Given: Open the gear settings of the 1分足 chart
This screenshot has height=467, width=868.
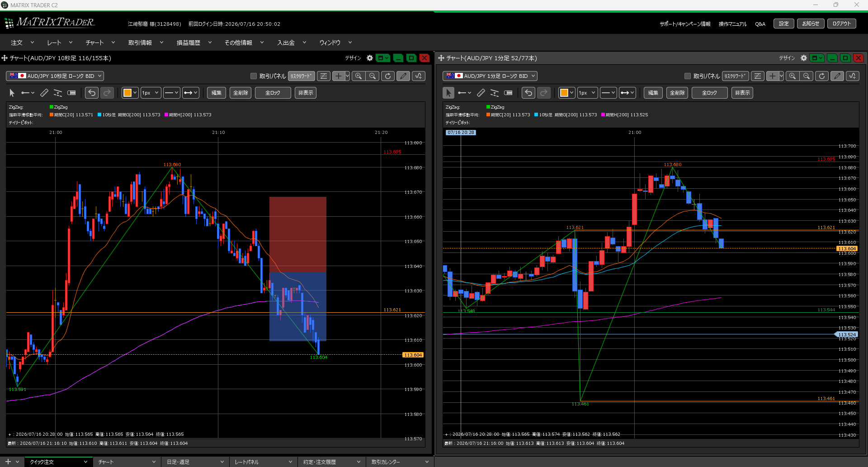Looking at the screenshot, I should click(x=804, y=58).
